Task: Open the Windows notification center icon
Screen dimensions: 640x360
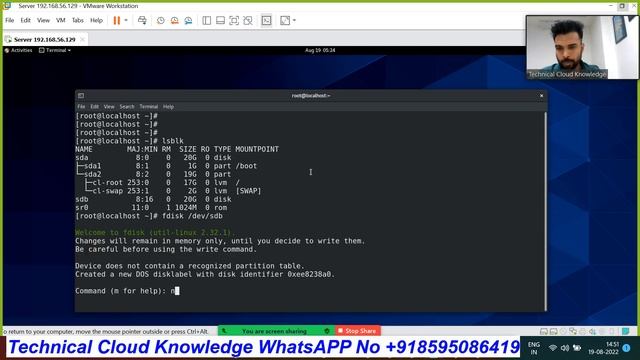Action: coord(627,348)
